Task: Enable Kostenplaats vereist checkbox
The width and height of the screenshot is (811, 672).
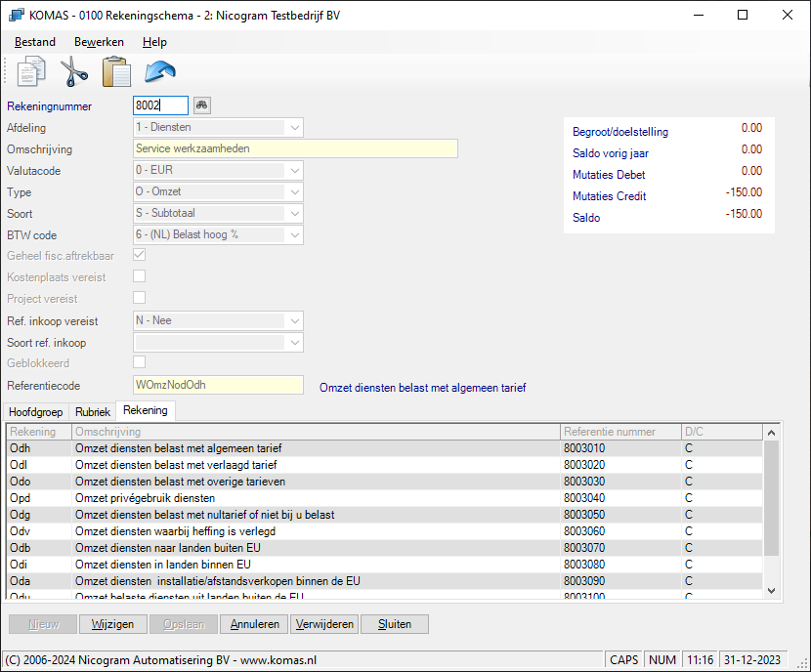Action: [x=139, y=276]
